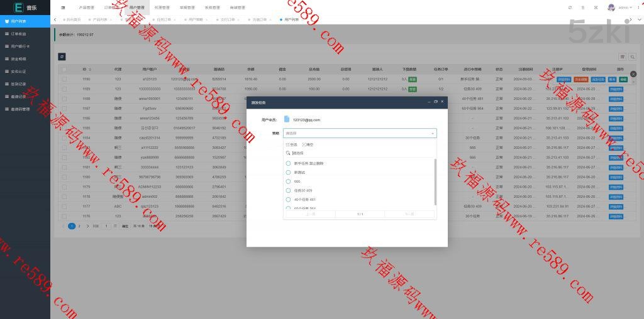Click 下一页 button in dropdown pager

(x=409, y=214)
